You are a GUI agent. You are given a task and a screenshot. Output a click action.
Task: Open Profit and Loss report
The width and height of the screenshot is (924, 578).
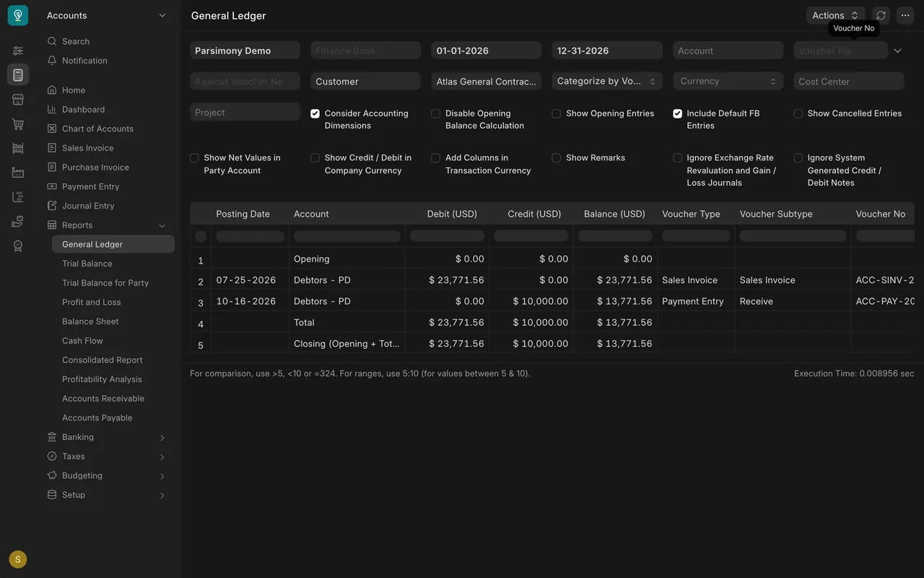click(x=92, y=302)
